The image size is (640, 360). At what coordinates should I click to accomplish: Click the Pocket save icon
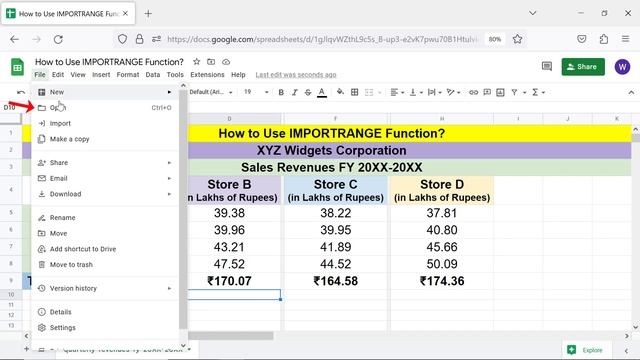(x=582, y=39)
